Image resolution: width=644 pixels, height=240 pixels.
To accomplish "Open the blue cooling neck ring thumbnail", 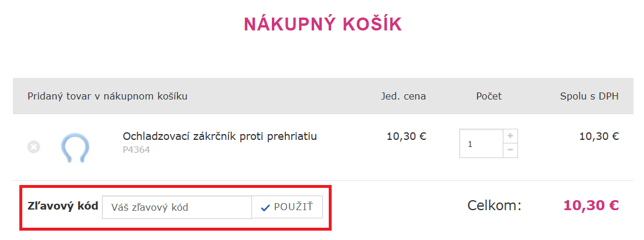I will click(75, 148).
